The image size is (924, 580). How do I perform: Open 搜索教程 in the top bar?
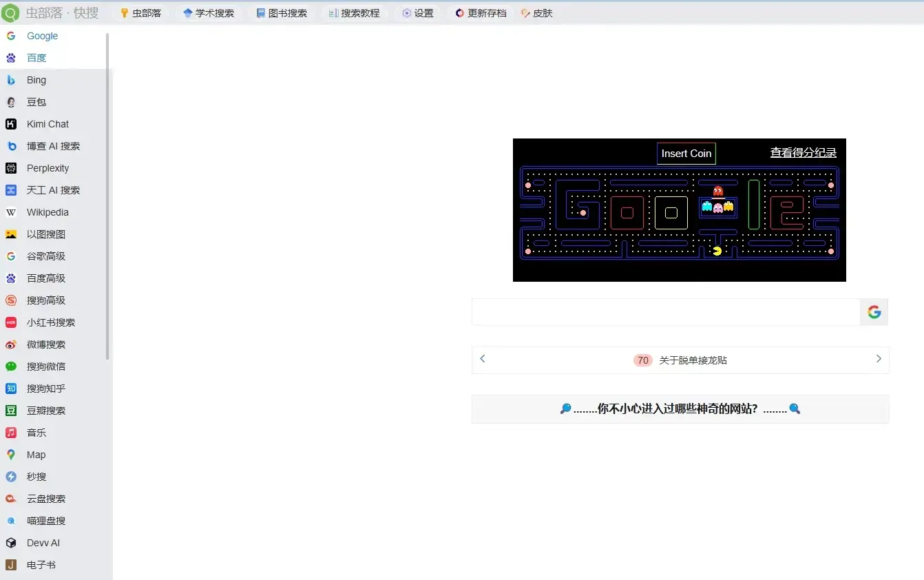tap(355, 13)
